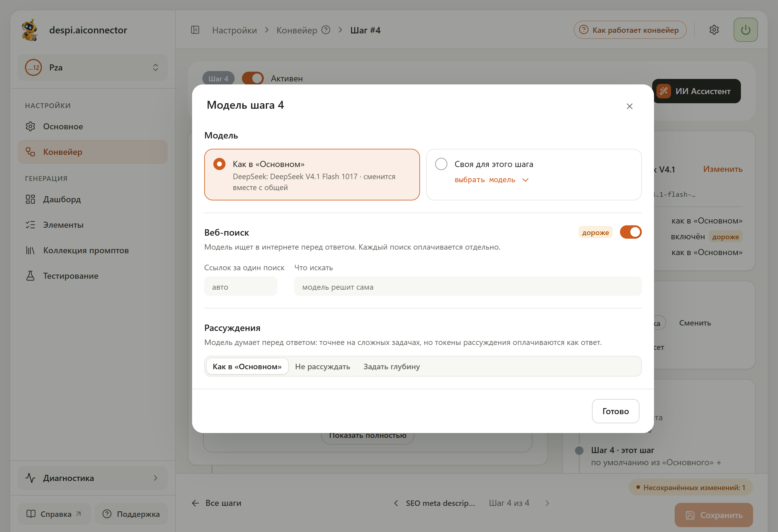778x532 pixels.
Task: Click the Как работает конвейер button
Action: point(630,30)
